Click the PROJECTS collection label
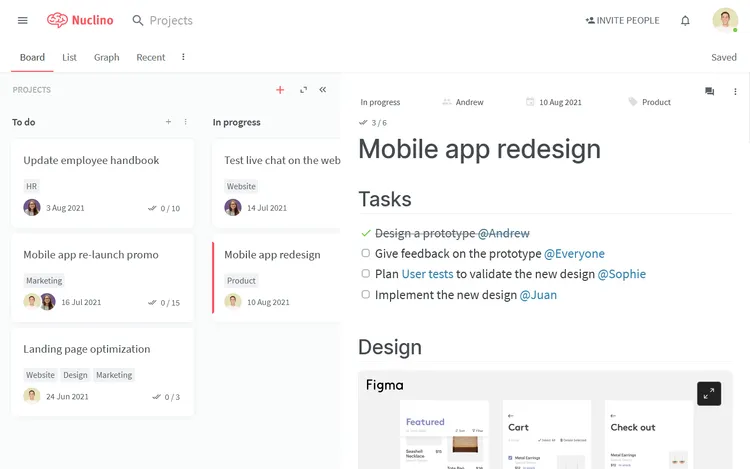Screen dimensions: 750x469 pyautogui.click(x=32, y=90)
